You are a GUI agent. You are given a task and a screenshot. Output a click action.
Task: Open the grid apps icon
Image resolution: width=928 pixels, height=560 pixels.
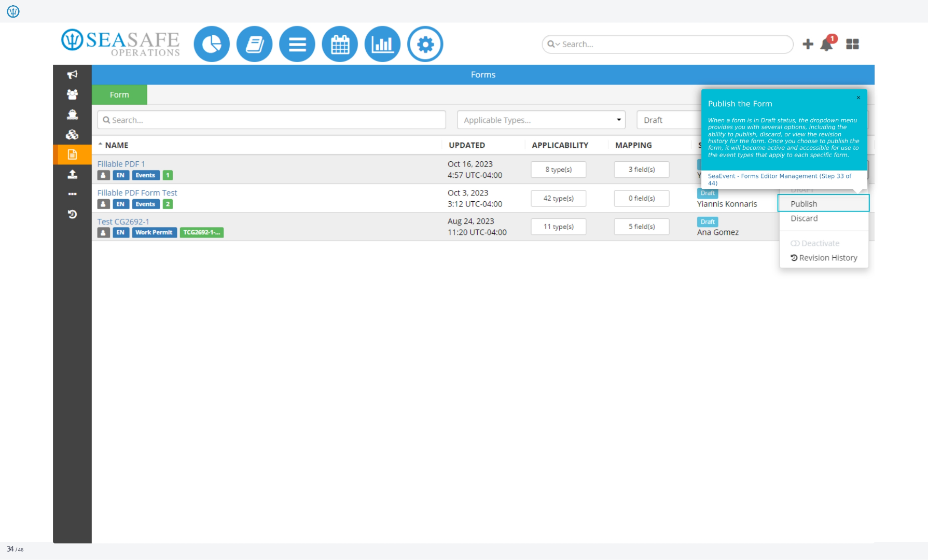(x=852, y=45)
